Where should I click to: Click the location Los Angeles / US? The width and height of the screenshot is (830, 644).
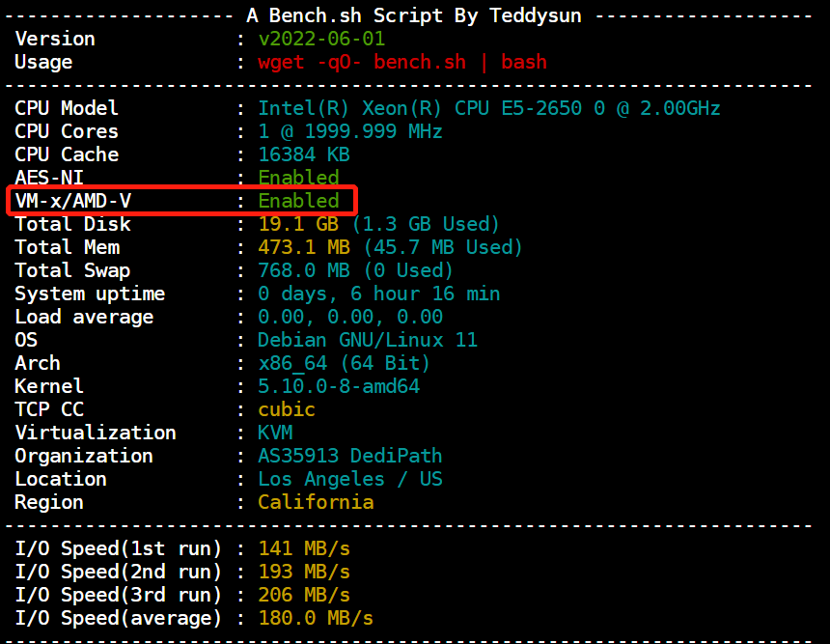pyautogui.click(x=349, y=479)
